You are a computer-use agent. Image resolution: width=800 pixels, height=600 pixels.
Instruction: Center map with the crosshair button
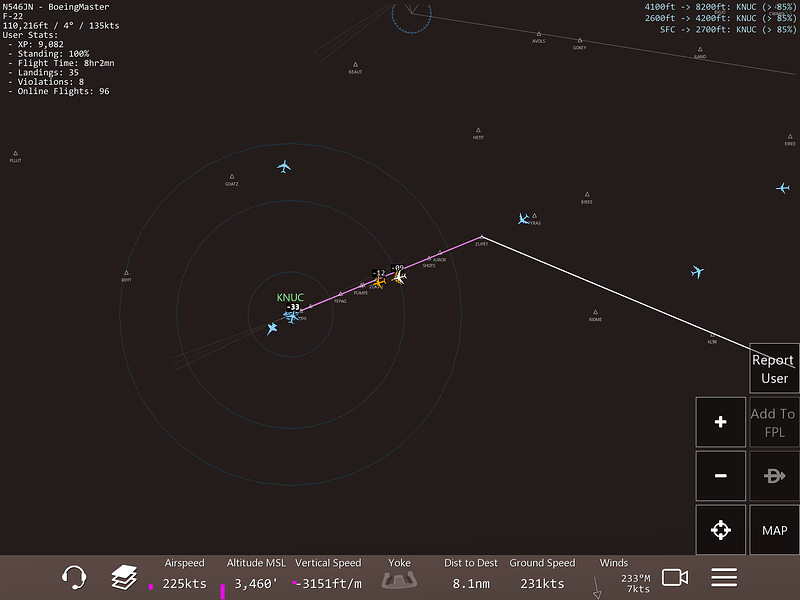[720, 530]
